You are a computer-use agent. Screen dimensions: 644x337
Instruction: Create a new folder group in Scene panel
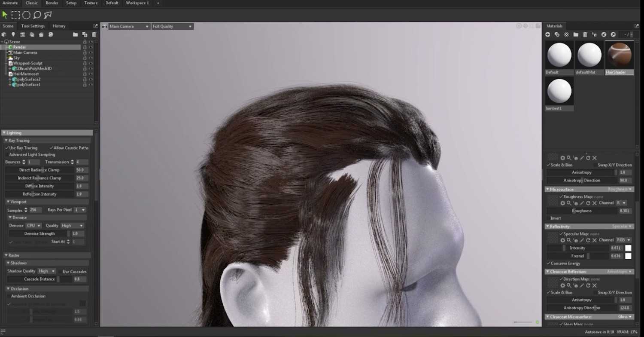(x=75, y=34)
